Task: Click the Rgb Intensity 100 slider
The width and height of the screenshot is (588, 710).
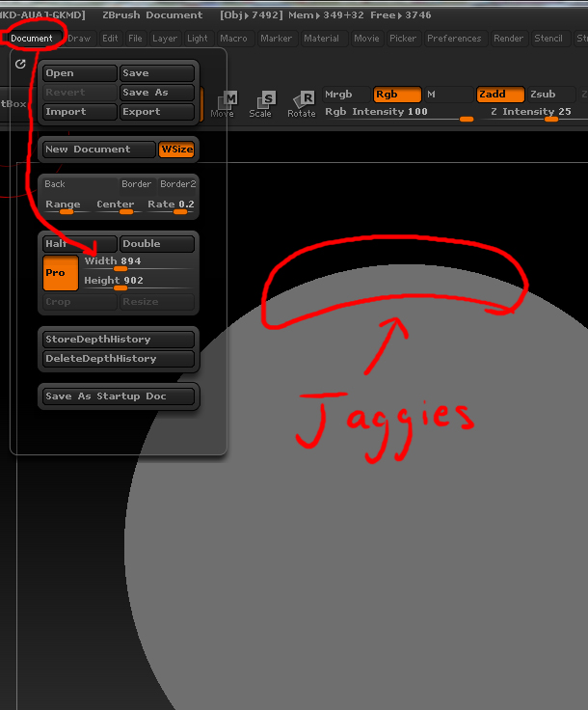Action: (398, 114)
